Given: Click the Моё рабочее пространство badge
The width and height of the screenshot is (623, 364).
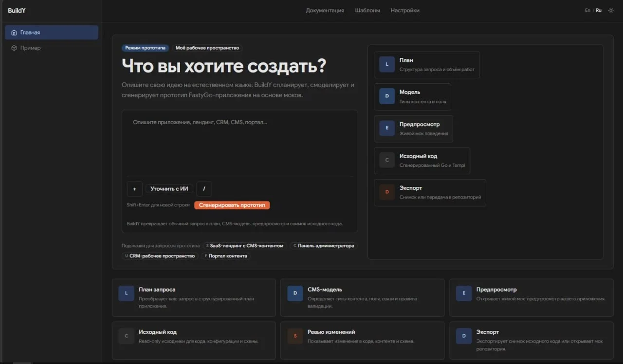Looking at the screenshot, I should 207,48.
